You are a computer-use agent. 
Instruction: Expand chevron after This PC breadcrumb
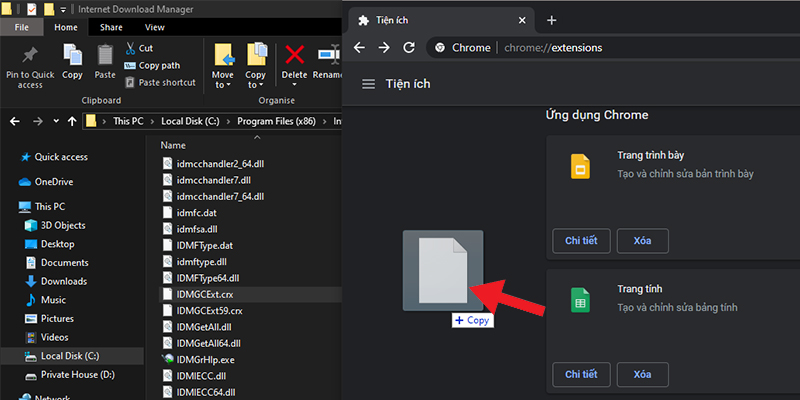pos(152,121)
